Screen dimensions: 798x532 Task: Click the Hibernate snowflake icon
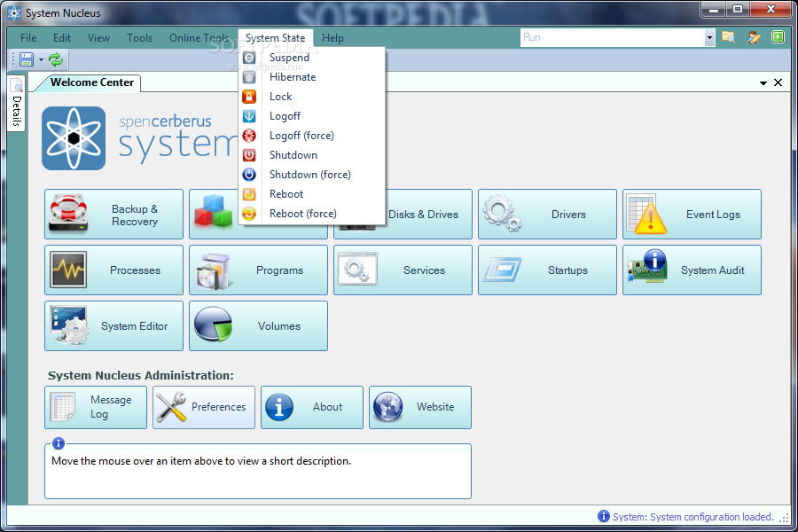coord(249,77)
